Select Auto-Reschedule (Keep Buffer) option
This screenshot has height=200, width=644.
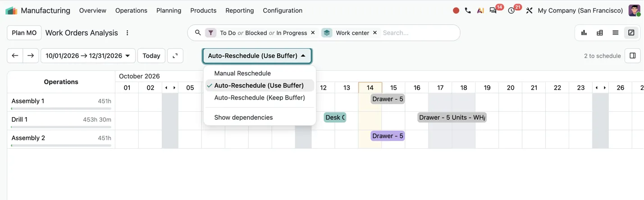click(260, 97)
